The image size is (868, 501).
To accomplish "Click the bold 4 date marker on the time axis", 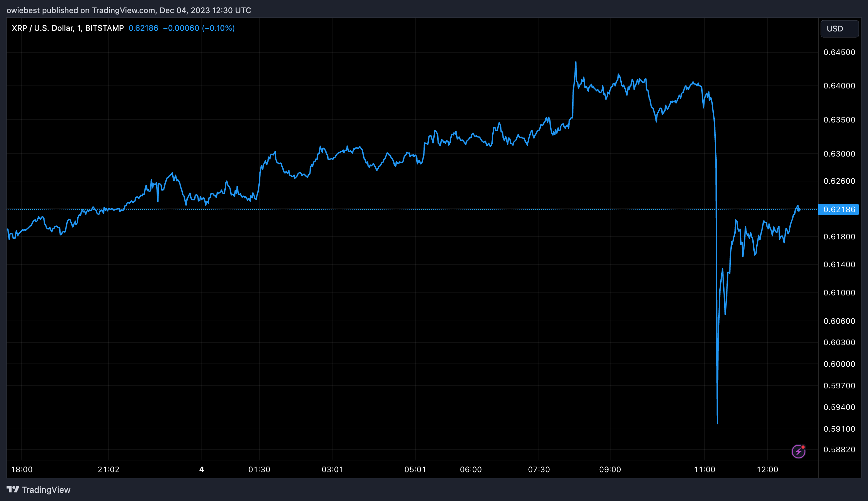I will [202, 470].
